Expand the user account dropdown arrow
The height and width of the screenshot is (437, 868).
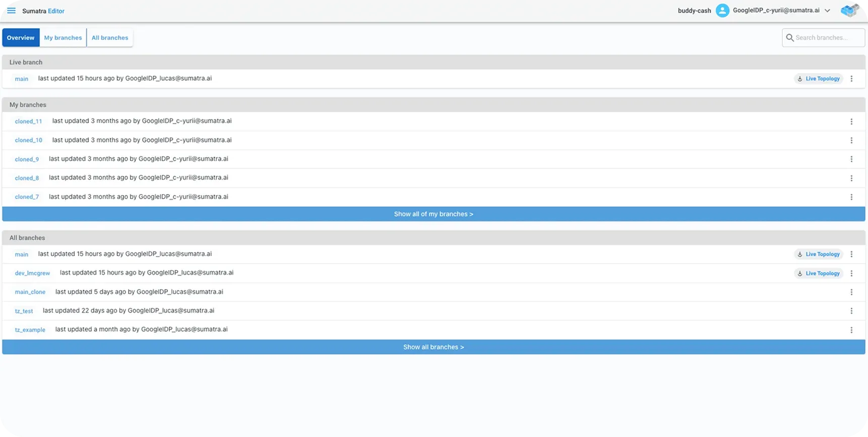click(x=827, y=11)
